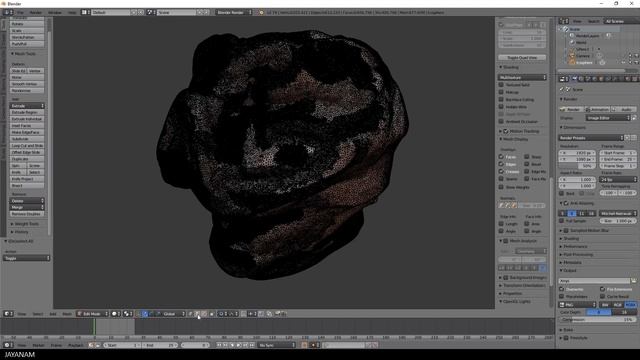The height and width of the screenshot is (360, 640).
Task: Enable Ambient Occlusion checkbox
Action: pos(501,121)
